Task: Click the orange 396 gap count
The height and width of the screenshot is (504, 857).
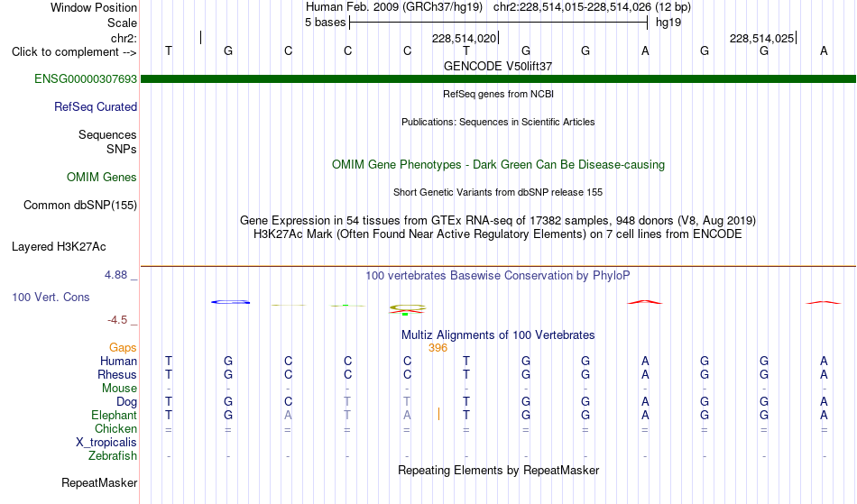Action: [438, 348]
